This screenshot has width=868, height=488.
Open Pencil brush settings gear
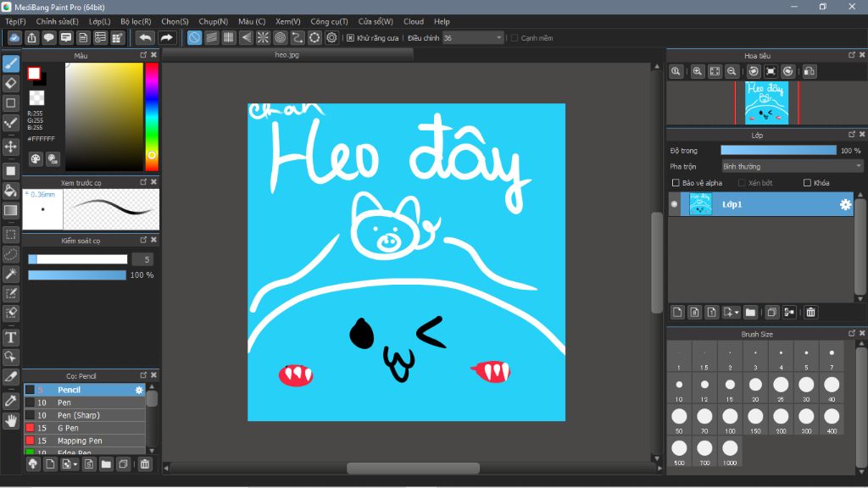click(139, 390)
